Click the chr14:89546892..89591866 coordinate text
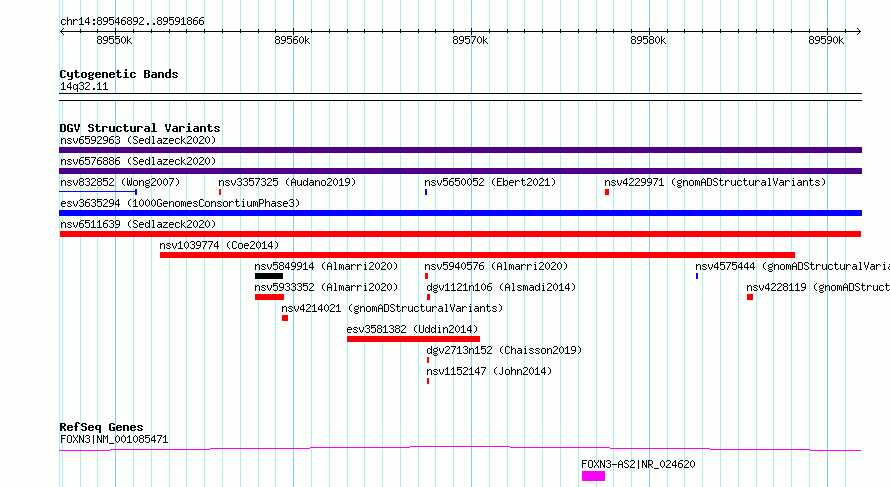 [132, 22]
